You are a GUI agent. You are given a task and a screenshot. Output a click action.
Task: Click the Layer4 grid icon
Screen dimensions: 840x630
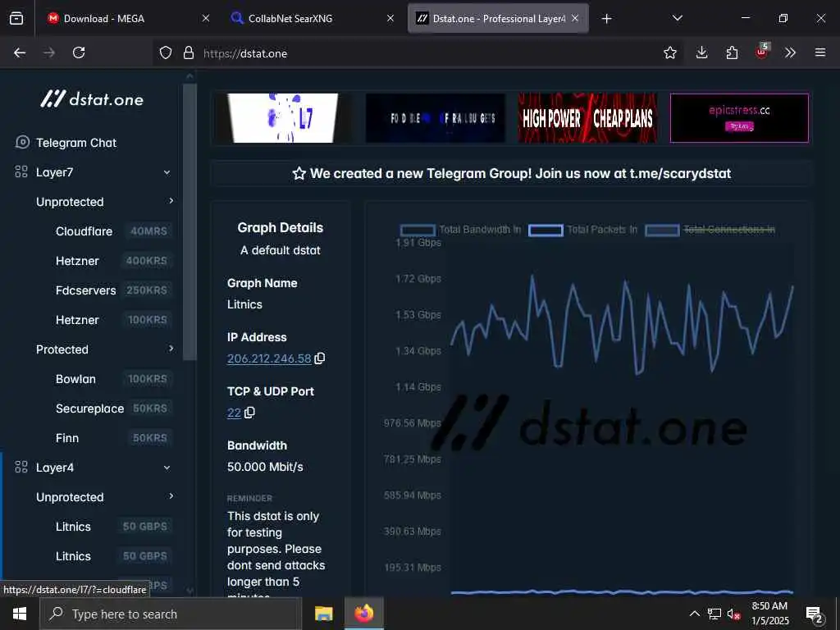click(x=21, y=467)
